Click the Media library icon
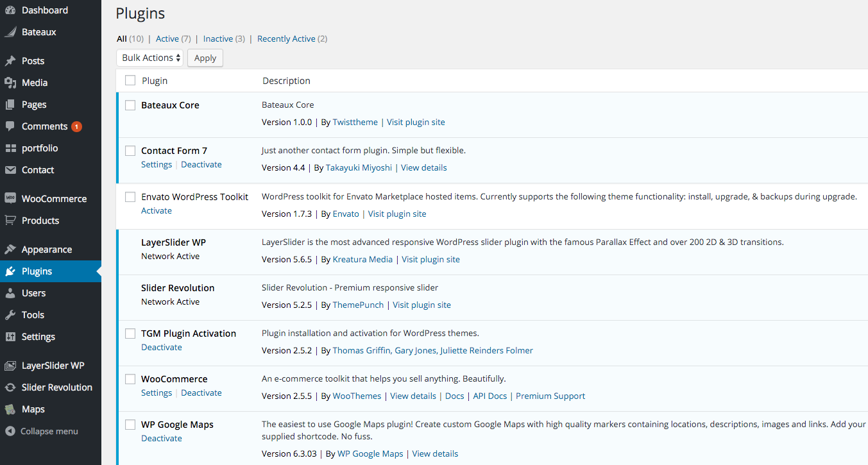This screenshot has height=465, width=868. tap(10, 83)
